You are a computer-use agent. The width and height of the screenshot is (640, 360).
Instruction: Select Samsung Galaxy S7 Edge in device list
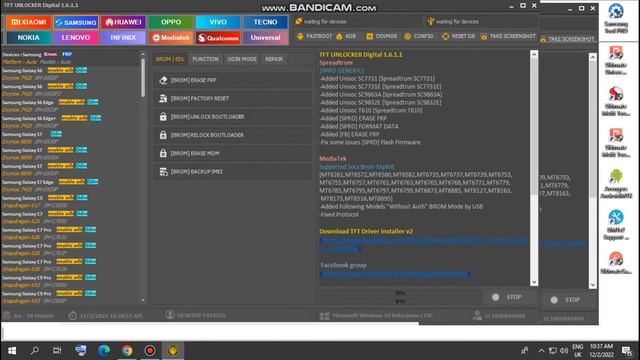point(28,182)
